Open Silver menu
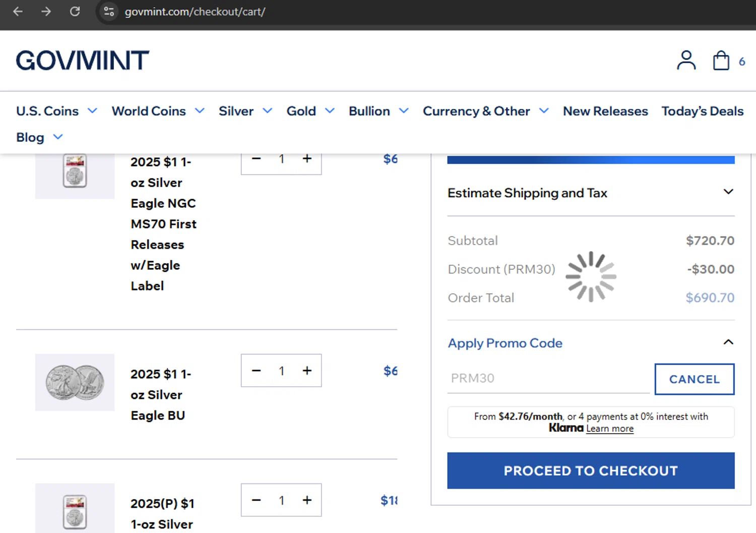This screenshot has width=756, height=533. 236,111
